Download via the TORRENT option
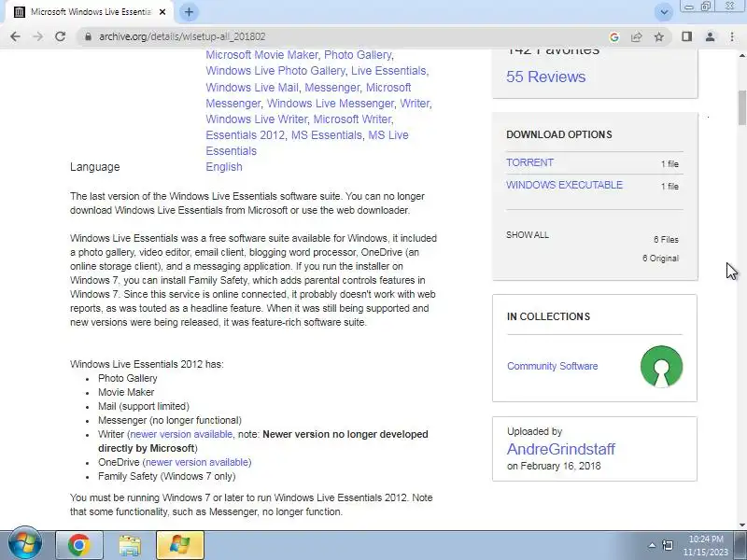Screen dimensions: 747x560 coord(529,162)
